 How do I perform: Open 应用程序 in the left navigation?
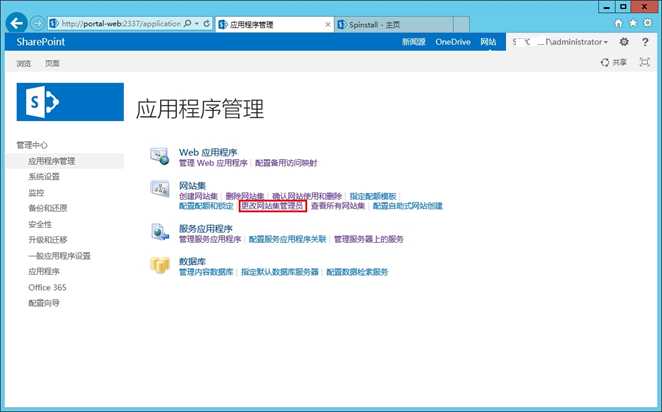(x=44, y=271)
